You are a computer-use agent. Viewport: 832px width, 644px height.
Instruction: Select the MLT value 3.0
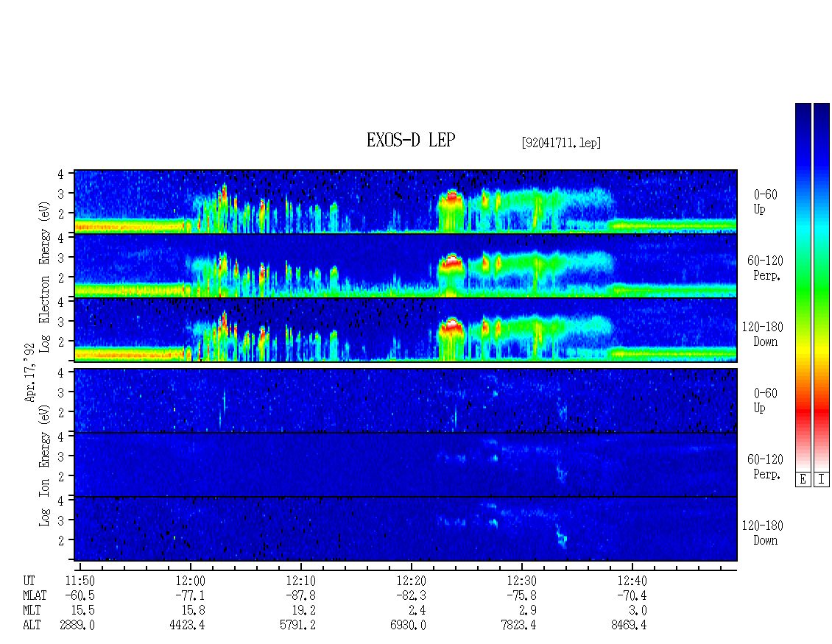638,611
